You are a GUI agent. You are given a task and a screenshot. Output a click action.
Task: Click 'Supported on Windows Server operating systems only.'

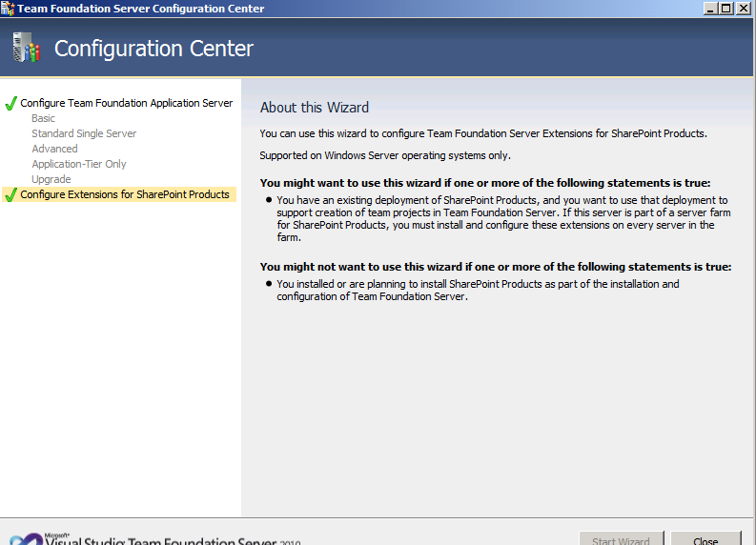[x=385, y=155]
